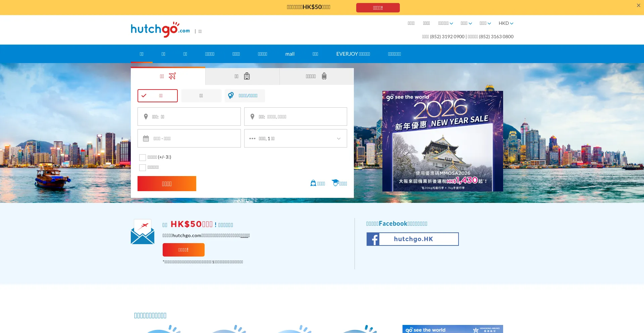Image resolution: width=644 pixels, height=333 pixels.
Task: Click the blue location pin for multi-city search
Action: (x=230, y=96)
